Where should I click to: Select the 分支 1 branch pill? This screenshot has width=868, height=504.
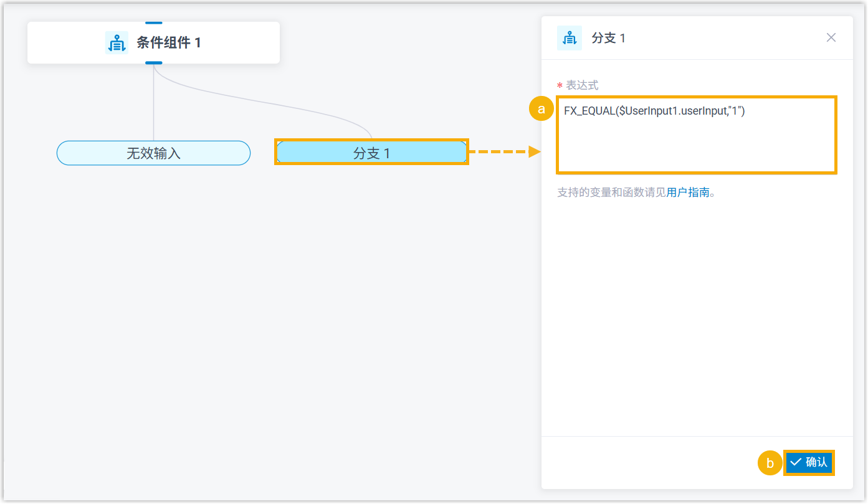point(371,153)
